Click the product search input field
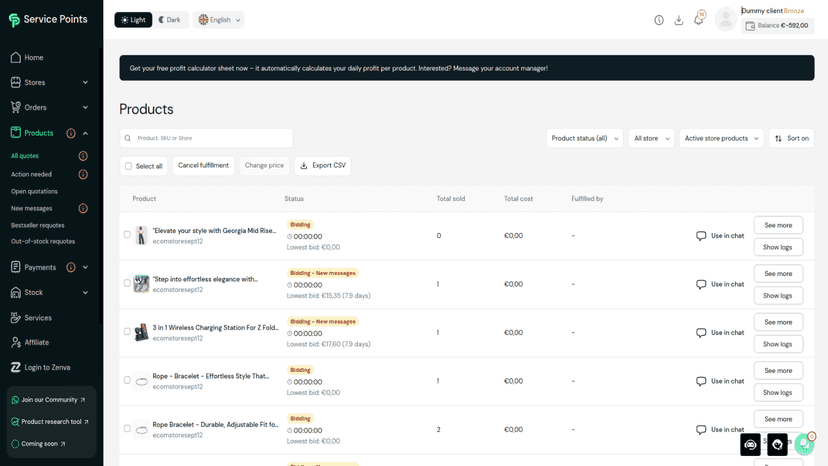828x466 pixels. [x=206, y=138]
